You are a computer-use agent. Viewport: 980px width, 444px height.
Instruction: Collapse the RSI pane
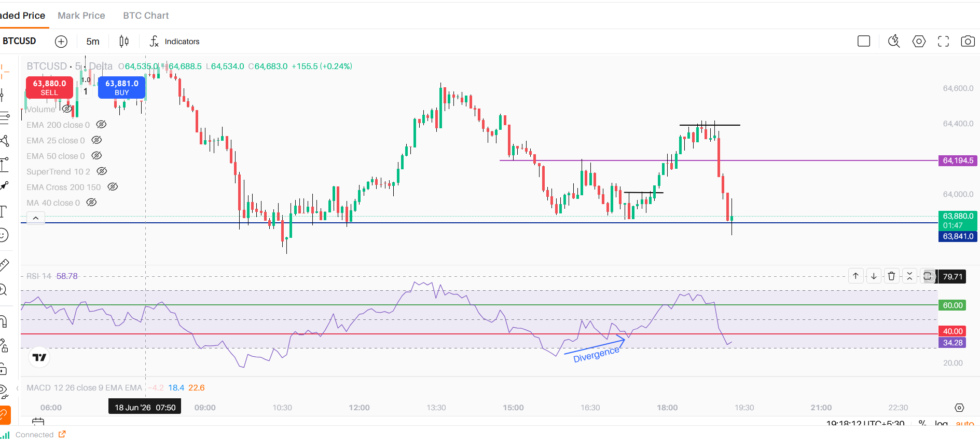[909, 276]
